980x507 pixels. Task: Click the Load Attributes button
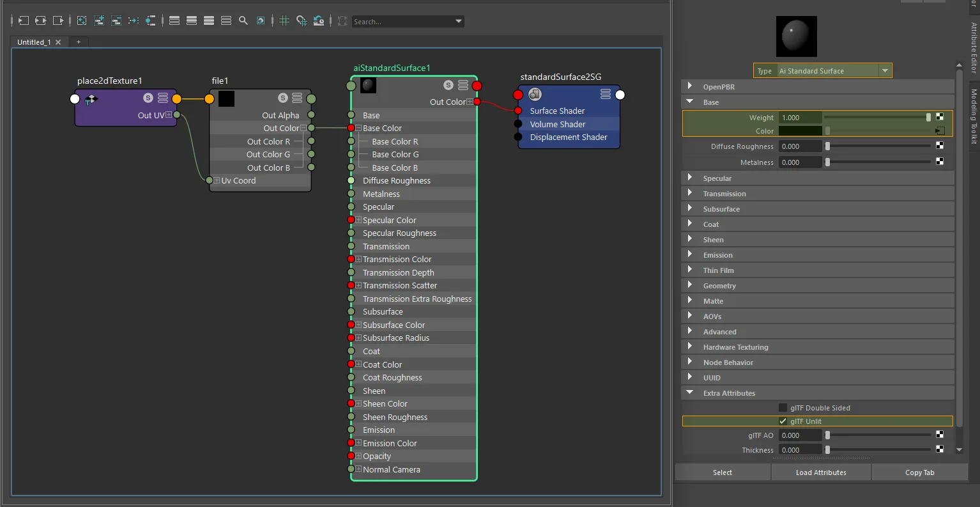point(821,472)
